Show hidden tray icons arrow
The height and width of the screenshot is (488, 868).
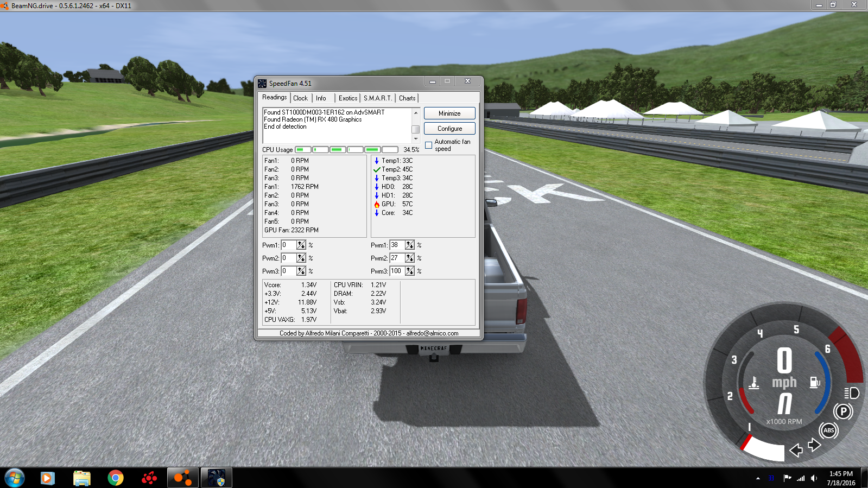[x=758, y=478]
